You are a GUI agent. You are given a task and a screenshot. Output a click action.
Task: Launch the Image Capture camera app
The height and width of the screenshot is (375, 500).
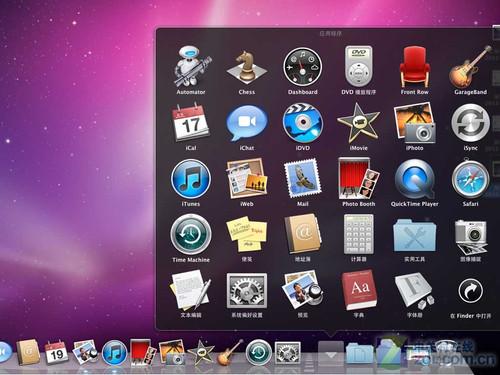coord(470,236)
